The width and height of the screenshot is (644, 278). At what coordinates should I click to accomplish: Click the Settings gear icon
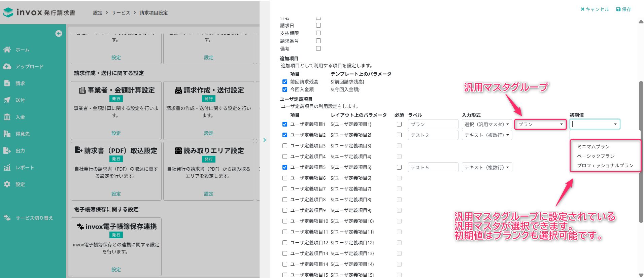click(7, 184)
